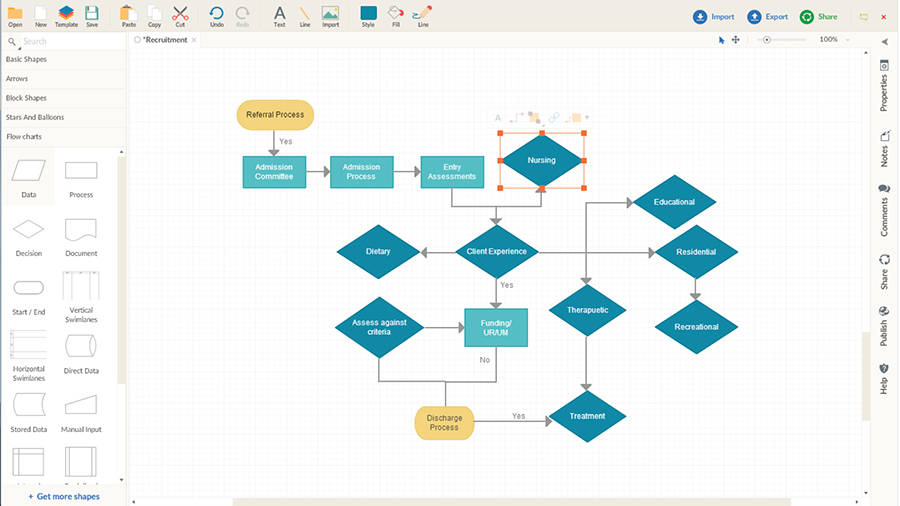Collapse the right side panel arrow

[x=884, y=41]
